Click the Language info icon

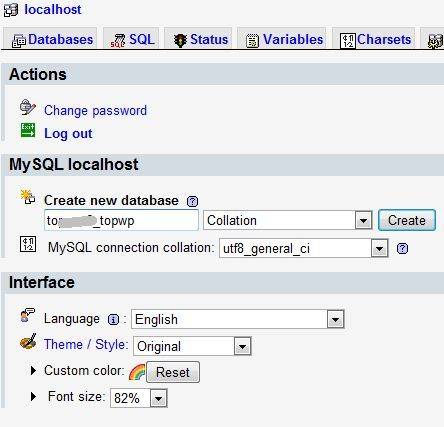pos(113,320)
